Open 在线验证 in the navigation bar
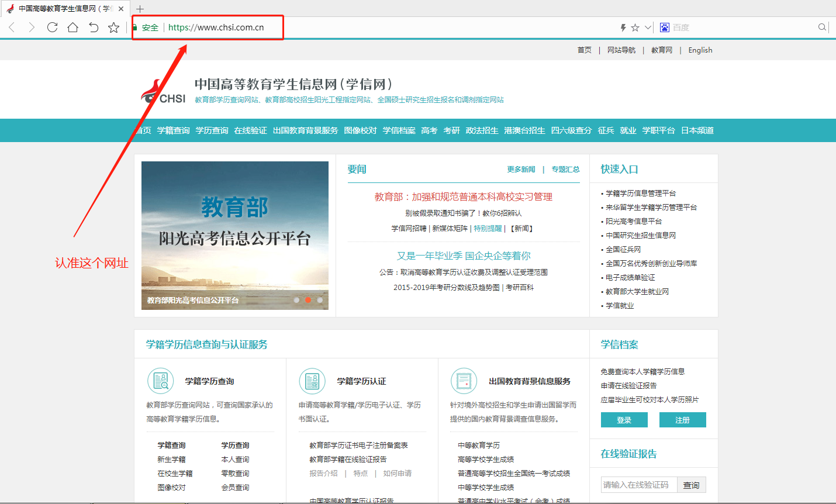Screen dimensions: 836x504 pyautogui.click(x=251, y=130)
